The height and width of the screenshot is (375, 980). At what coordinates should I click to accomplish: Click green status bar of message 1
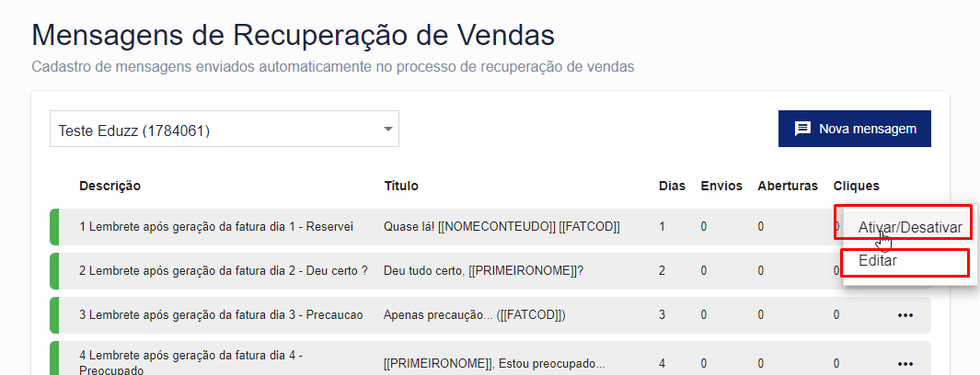coord(54,227)
